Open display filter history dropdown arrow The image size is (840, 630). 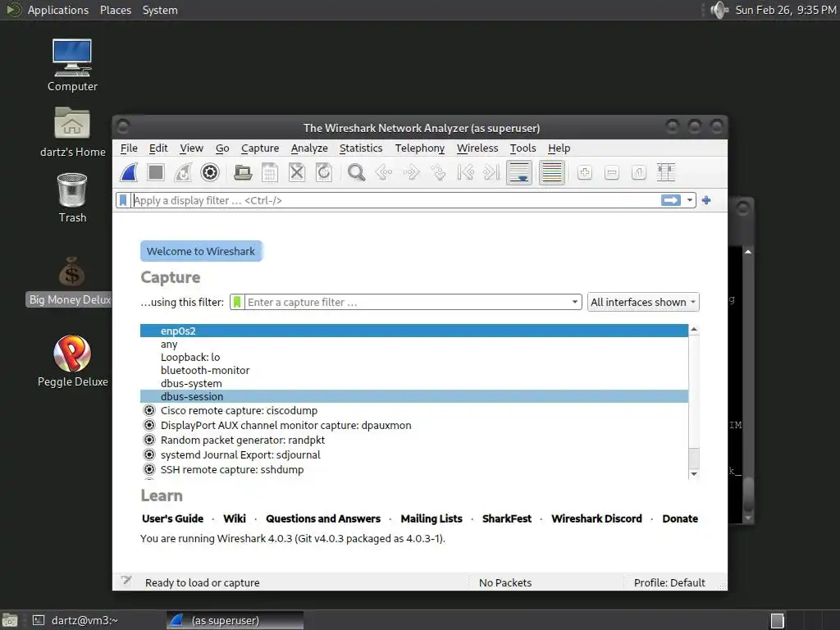(689, 200)
